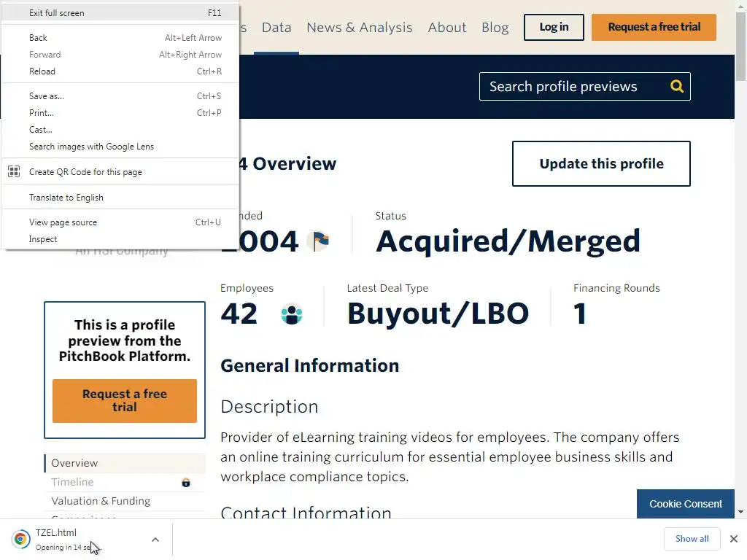Click the lock icon beside Timeline
Viewport: 747px width, 560px height.
tap(186, 482)
